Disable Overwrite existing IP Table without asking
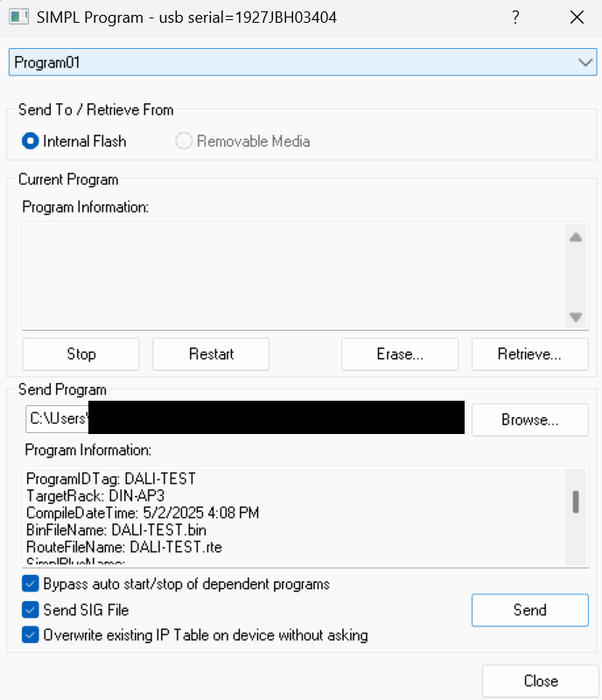The image size is (602, 700). [x=31, y=635]
